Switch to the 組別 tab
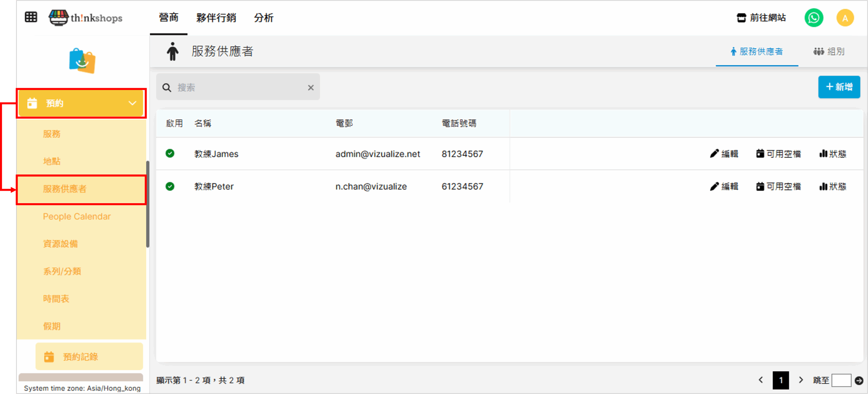This screenshot has width=868, height=394. click(x=829, y=51)
